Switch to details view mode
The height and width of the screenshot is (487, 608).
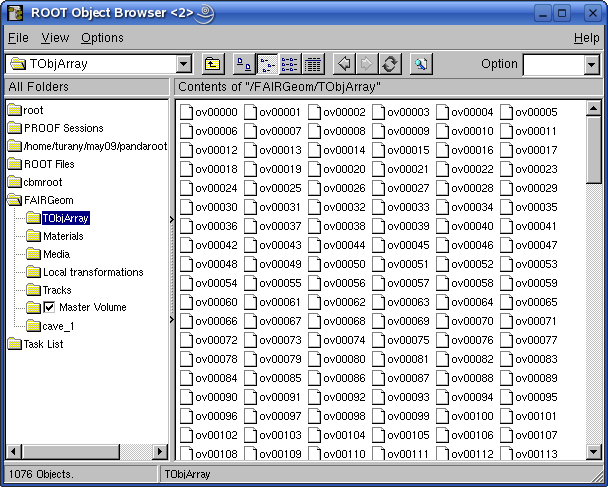(312, 64)
